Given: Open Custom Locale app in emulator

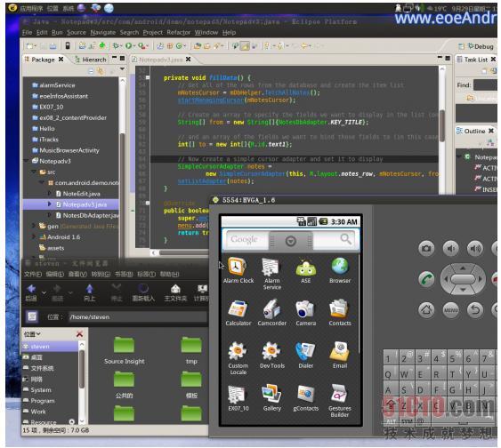Looking at the screenshot, I should click(238, 358).
